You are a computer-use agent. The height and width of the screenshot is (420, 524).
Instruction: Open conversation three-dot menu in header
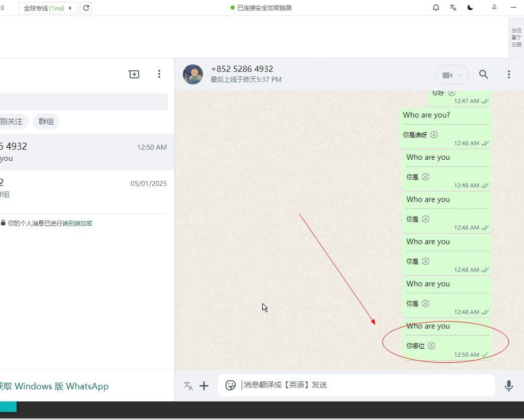click(508, 74)
